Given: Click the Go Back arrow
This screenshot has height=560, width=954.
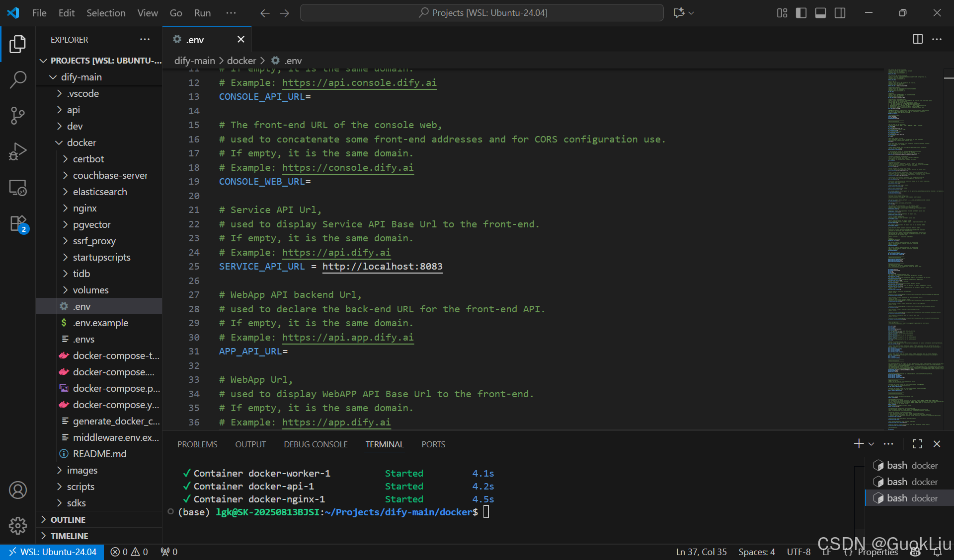Looking at the screenshot, I should 265,13.
